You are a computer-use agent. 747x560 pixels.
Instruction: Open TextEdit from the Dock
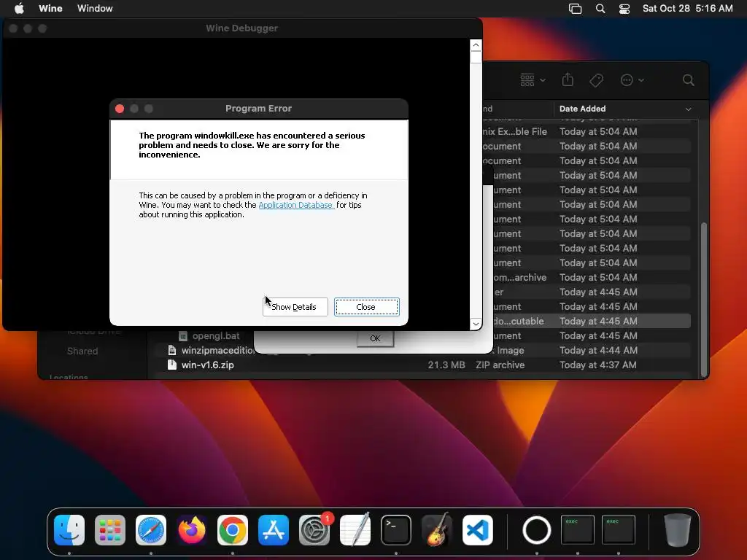tap(355, 529)
